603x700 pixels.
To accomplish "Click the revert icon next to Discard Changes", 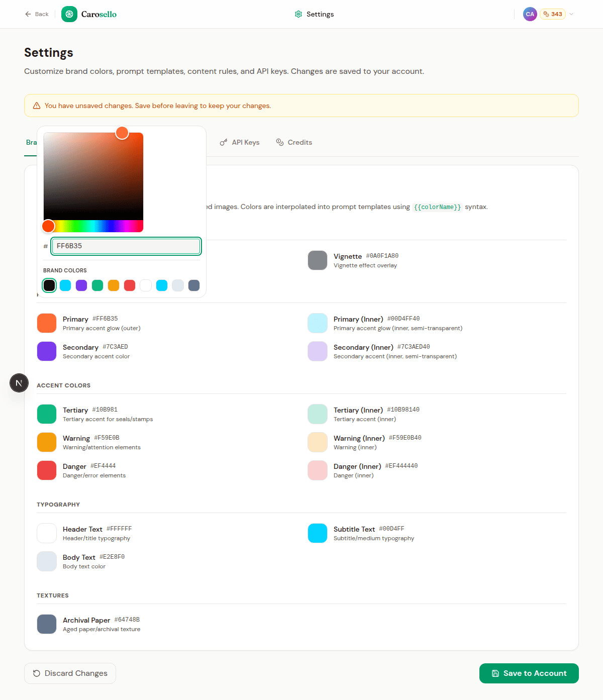I will (36, 673).
